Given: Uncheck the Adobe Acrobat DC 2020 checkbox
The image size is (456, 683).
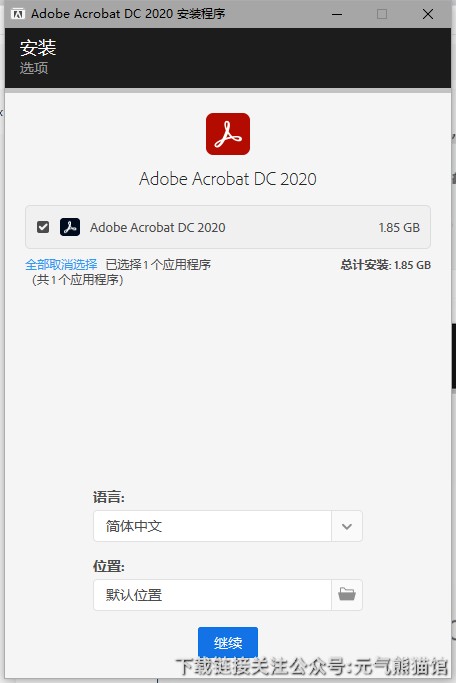Looking at the screenshot, I should tap(43, 227).
